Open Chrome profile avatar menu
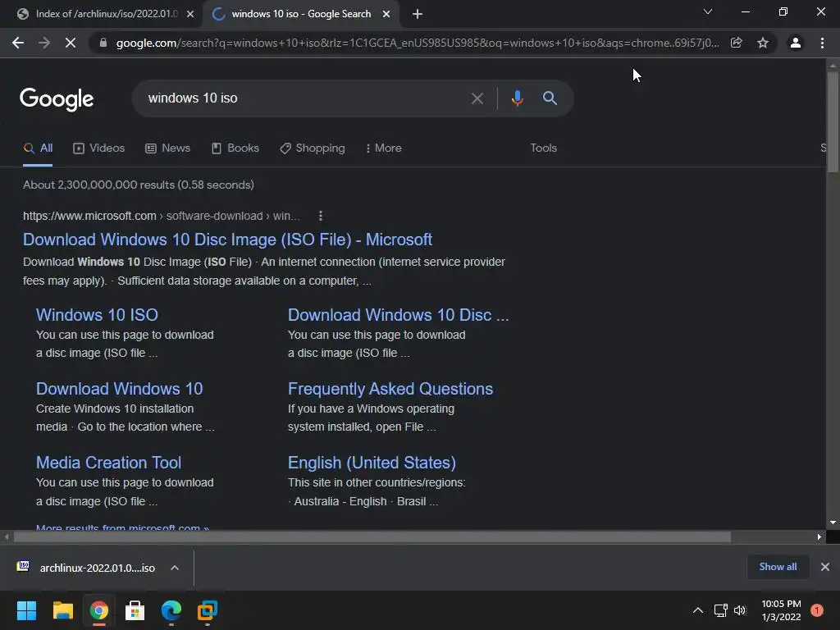840x630 pixels. click(796, 43)
